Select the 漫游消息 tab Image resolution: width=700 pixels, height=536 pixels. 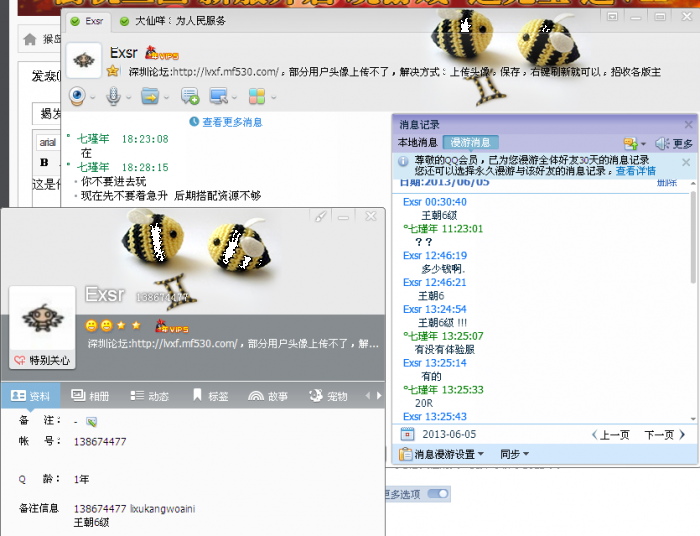coord(471,143)
